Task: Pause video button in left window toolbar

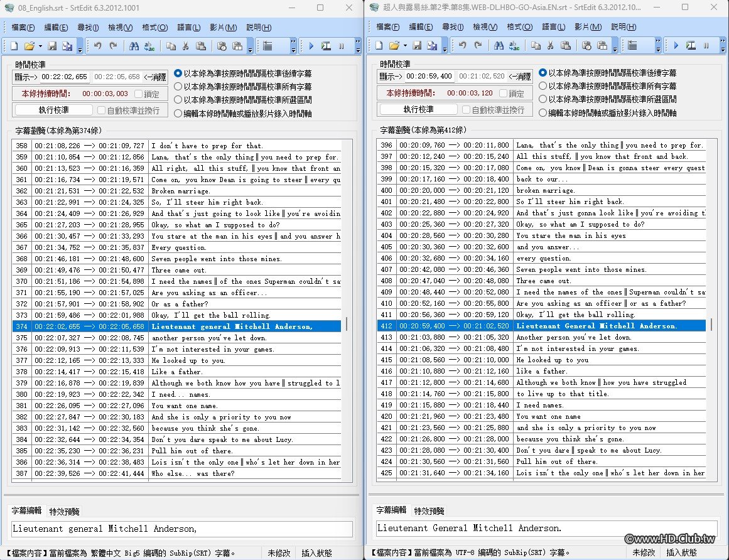Action: [x=342, y=46]
